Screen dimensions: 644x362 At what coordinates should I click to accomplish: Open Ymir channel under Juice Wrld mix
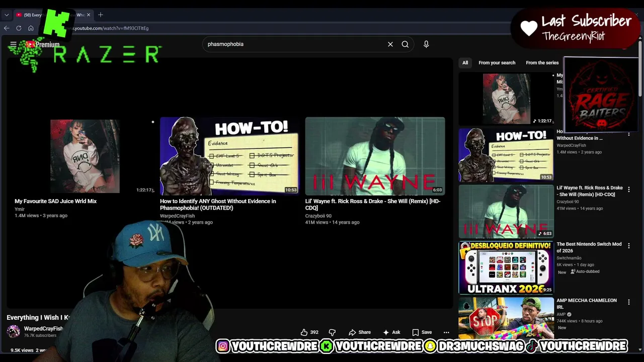tap(20, 209)
